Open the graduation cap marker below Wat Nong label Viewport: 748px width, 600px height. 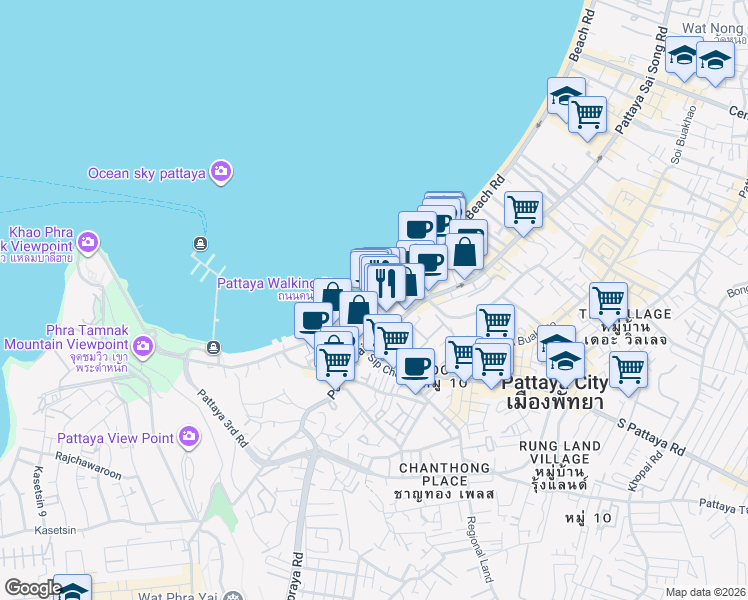click(x=684, y=55)
